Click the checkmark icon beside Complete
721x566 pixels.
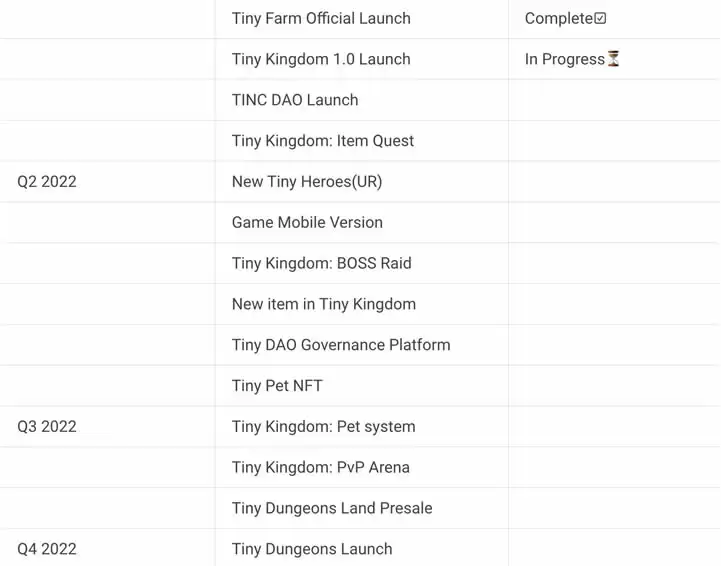(x=600, y=19)
